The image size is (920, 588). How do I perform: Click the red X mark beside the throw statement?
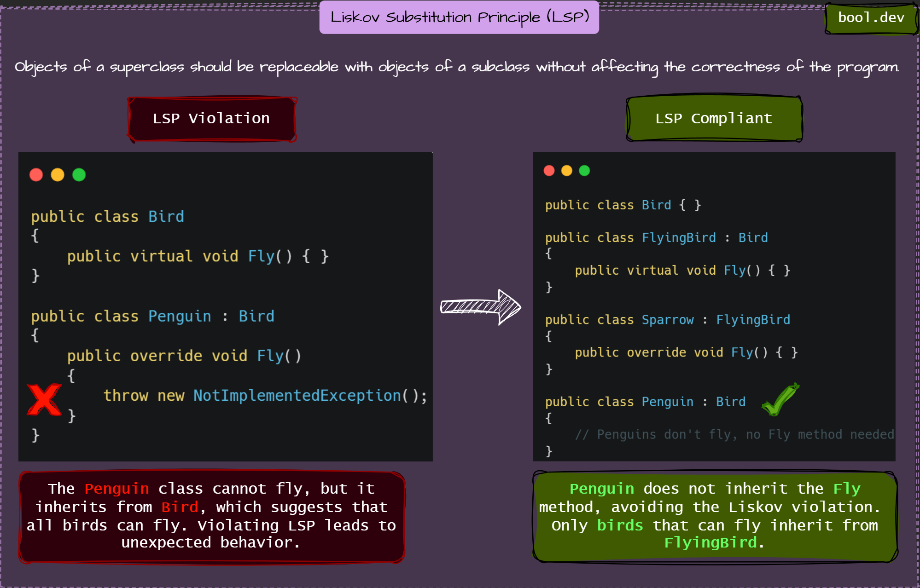[x=44, y=399]
